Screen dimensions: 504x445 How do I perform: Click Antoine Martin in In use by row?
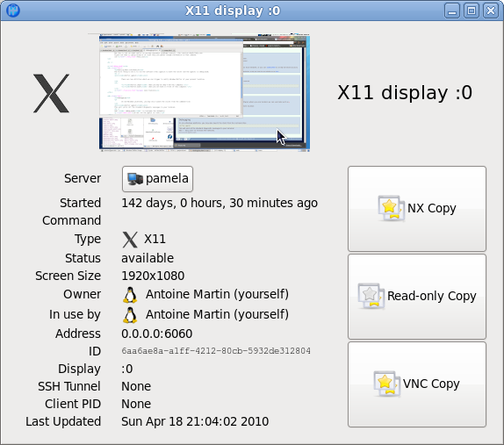[217, 315]
